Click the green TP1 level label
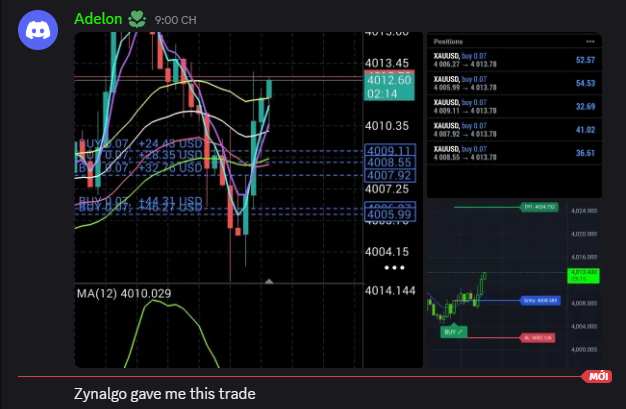 tap(539, 207)
